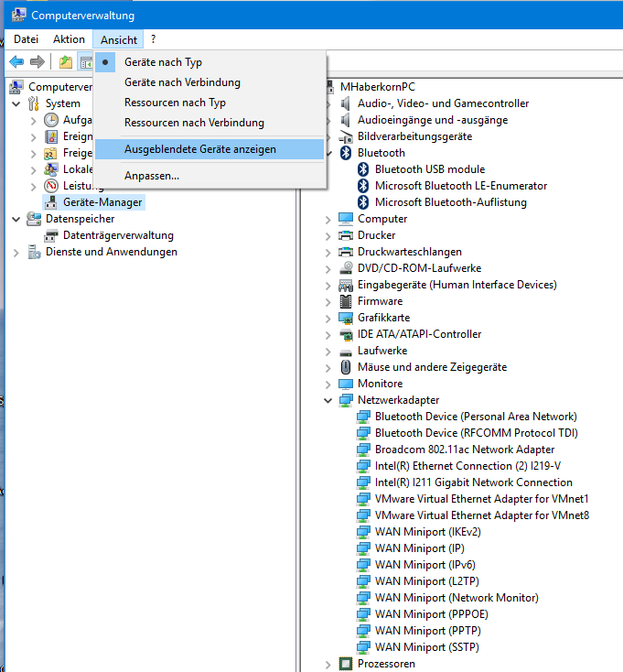Click the folder-up toolbar icon
Viewport: 623px width, 672px height.
click(x=66, y=62)
